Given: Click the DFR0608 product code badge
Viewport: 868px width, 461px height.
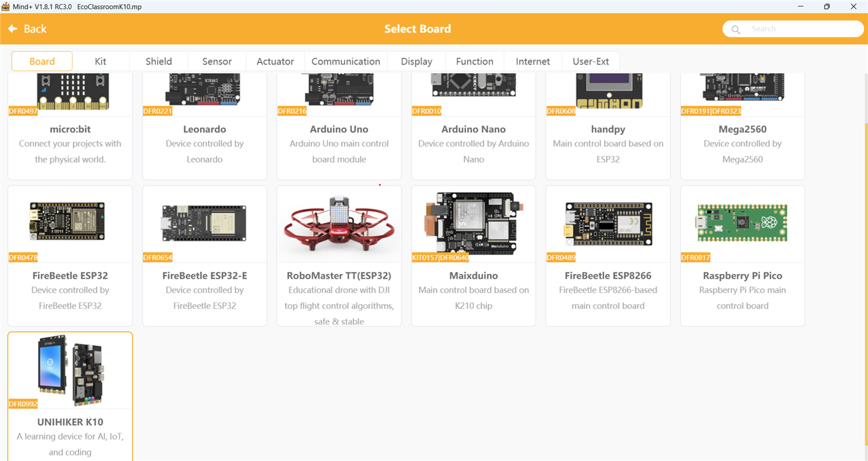Looking at the screenshot, I should (561, 111).
